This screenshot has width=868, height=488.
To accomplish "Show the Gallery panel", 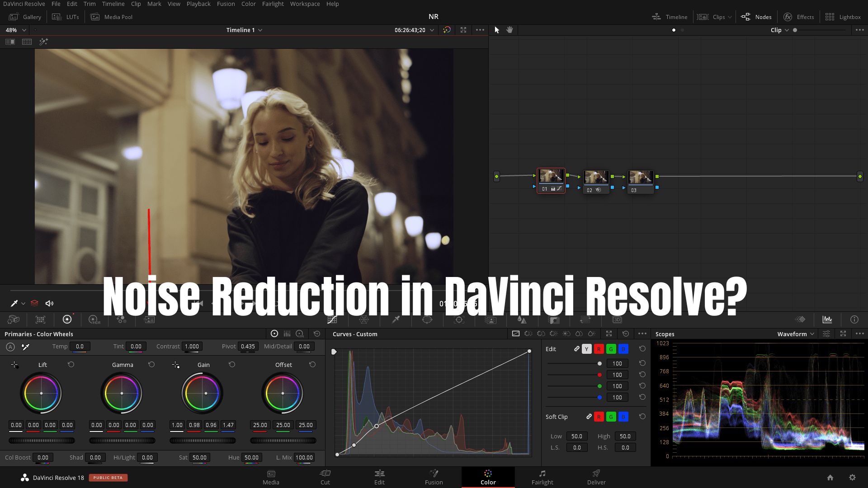I will click(25, 17).
